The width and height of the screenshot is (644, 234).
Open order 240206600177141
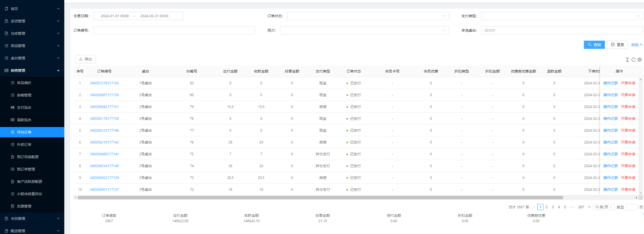(104, 154)
